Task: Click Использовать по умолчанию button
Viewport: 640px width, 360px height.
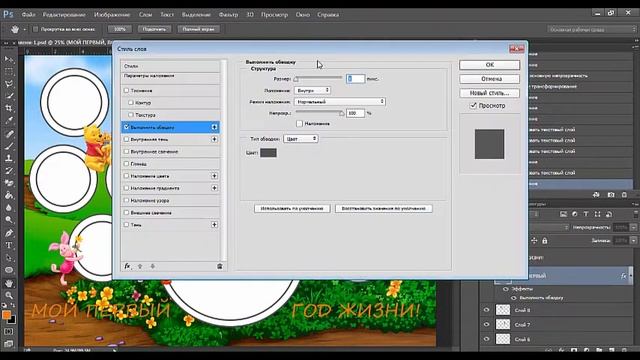Action: (292, 209)
